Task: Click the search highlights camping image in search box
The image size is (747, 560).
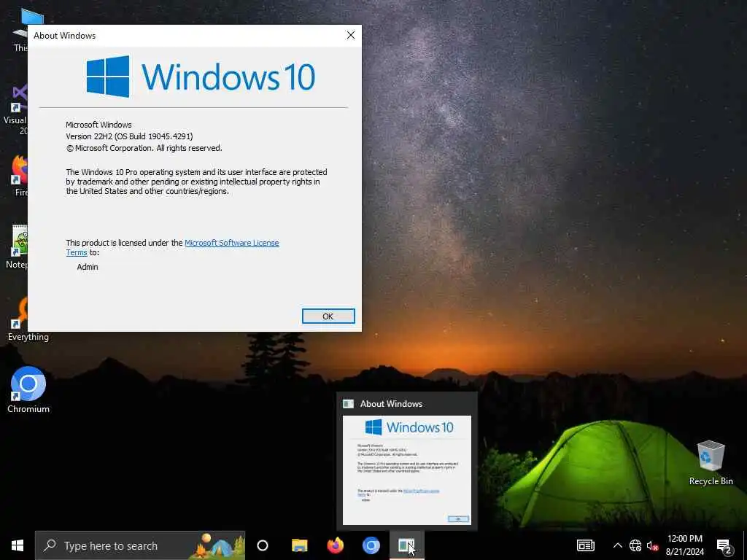Action: click(219, 545)
